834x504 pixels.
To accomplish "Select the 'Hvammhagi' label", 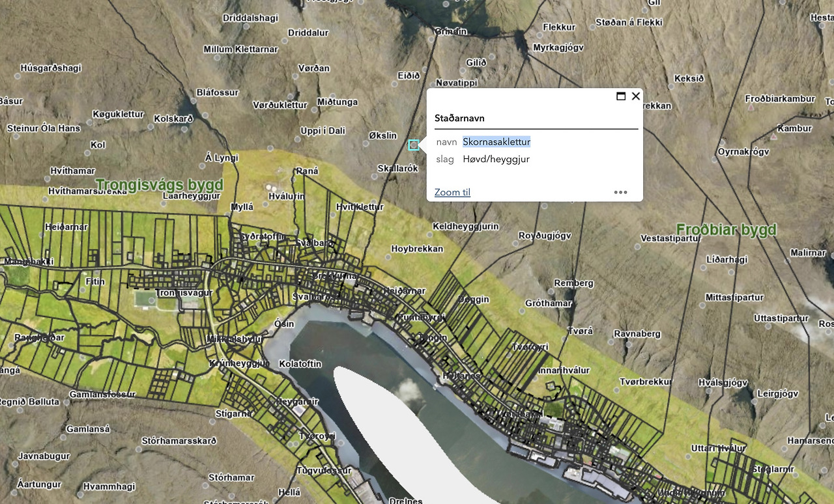I will tap(109, 486).
